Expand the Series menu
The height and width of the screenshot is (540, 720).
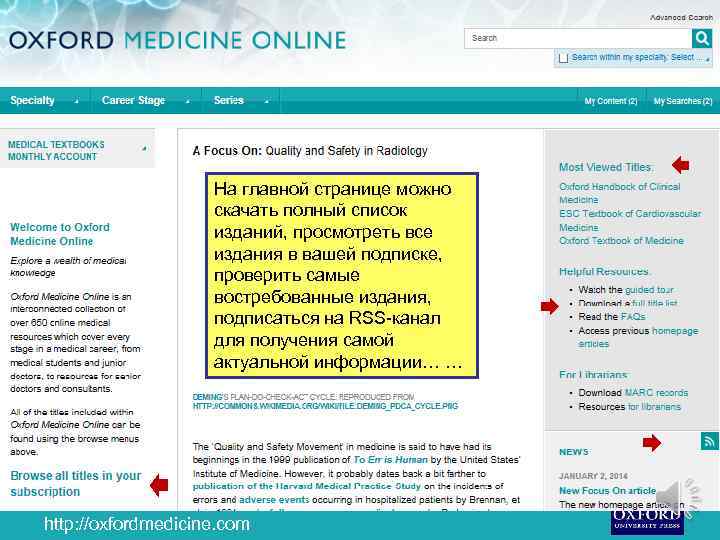point(241,100)
